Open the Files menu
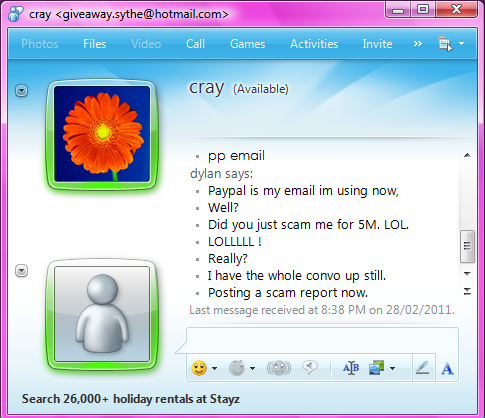 (x=95, y=44)
